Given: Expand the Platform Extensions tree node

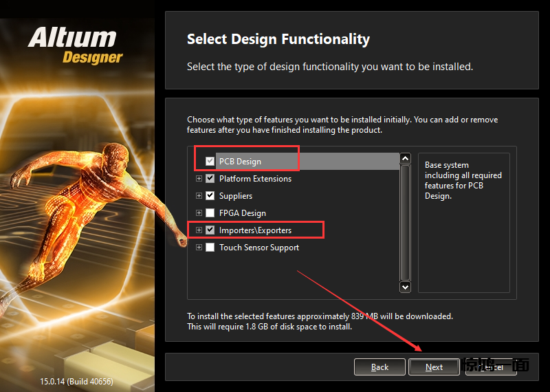Looking at the screenshot, I should [x=199, y=179].
